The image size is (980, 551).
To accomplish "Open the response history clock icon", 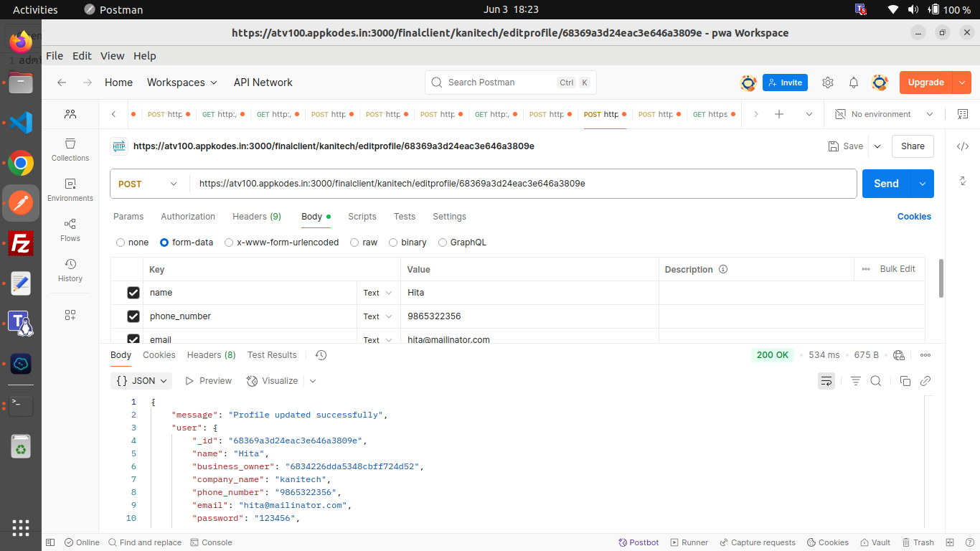I will [x=321, y=355].
